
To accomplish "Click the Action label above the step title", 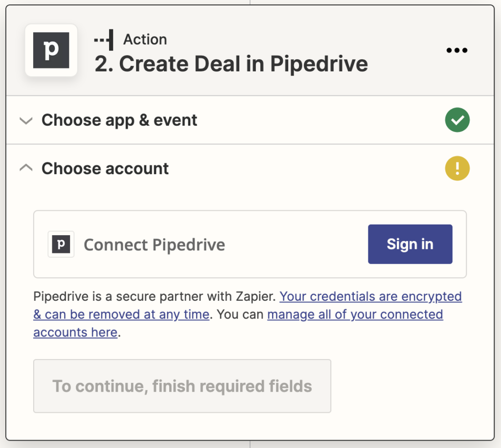I will pos(145,39).
